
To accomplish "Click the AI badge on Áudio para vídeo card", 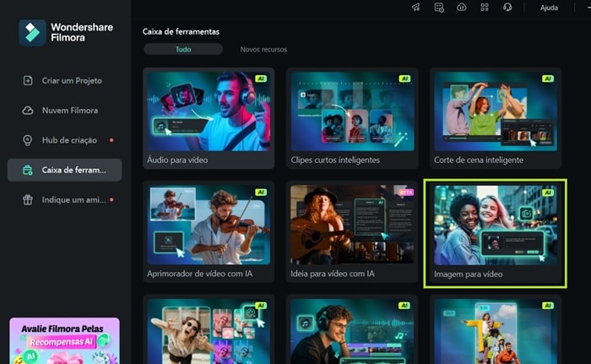I will 261,79.
